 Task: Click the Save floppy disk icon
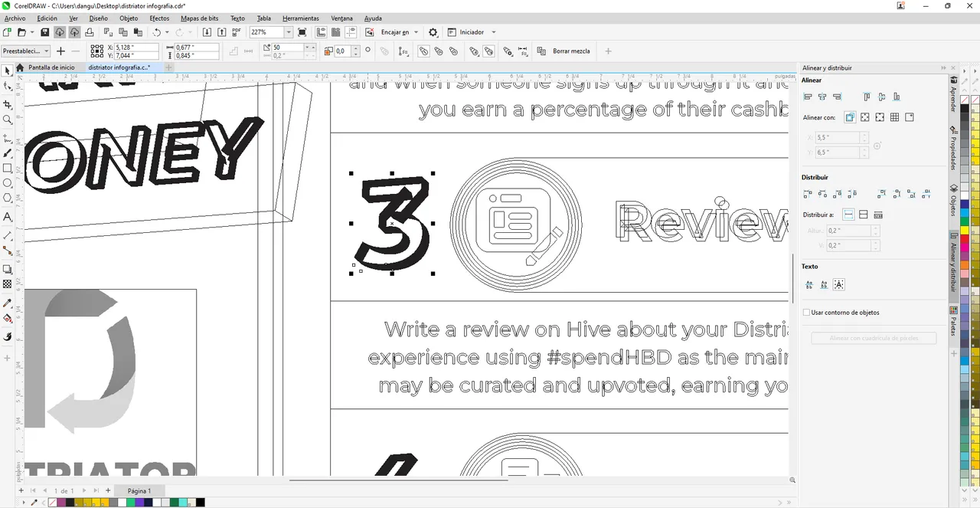[x=44, y=32]
